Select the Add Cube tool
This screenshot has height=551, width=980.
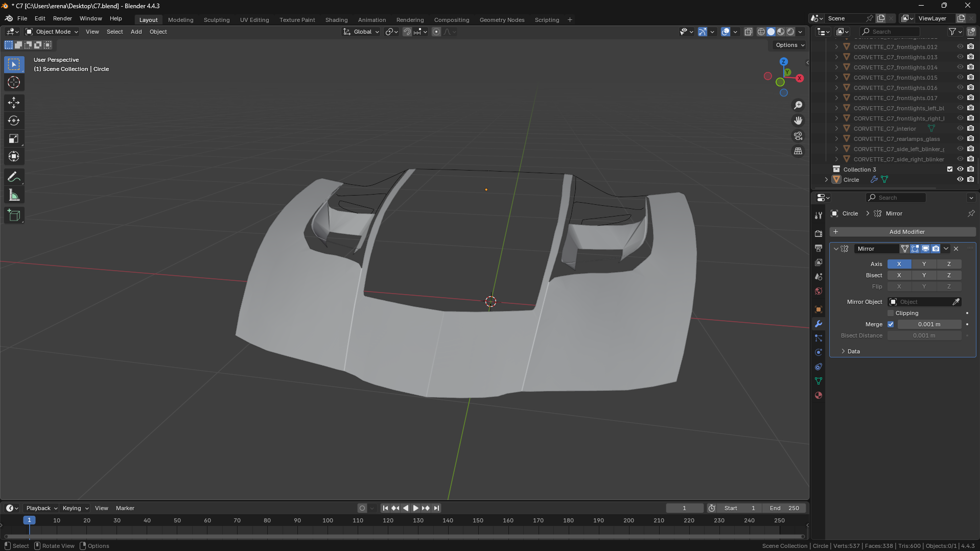[14, 215]
